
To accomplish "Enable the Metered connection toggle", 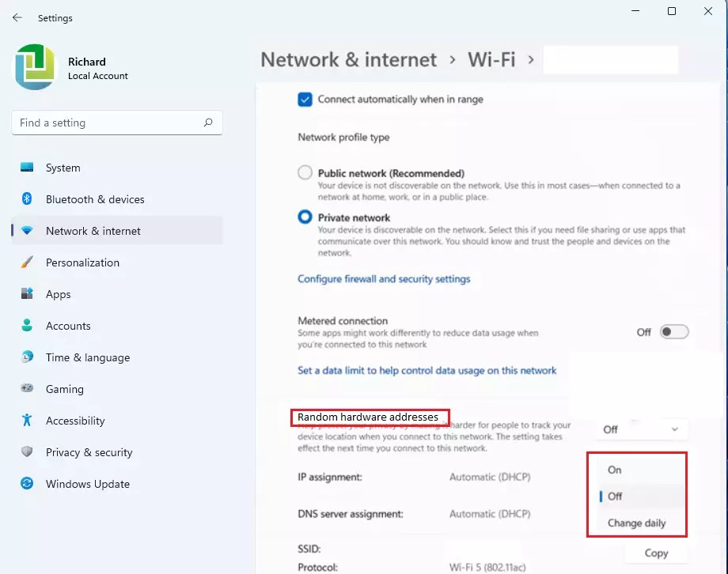I will click(673, 332).
